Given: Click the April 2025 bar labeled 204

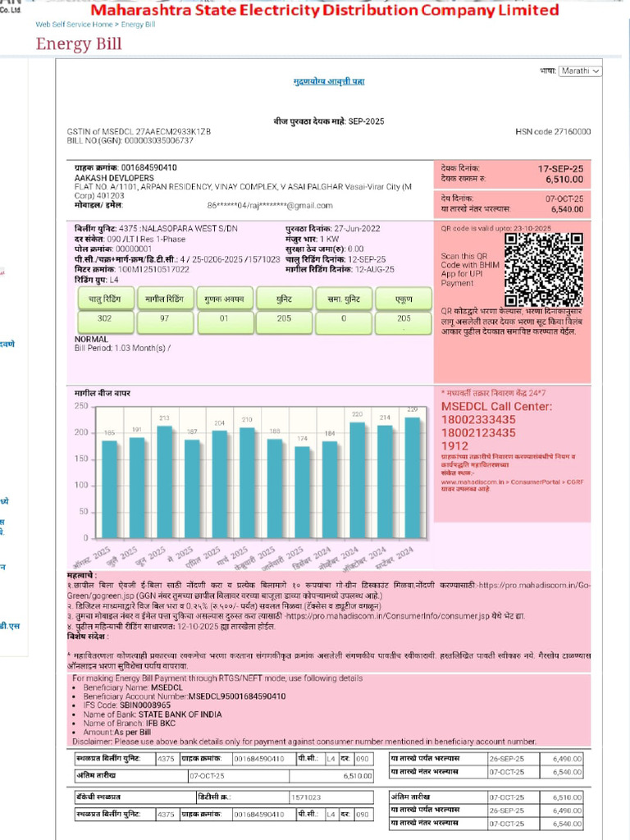Looking at the screenshot, I should (x=220, y=484).
